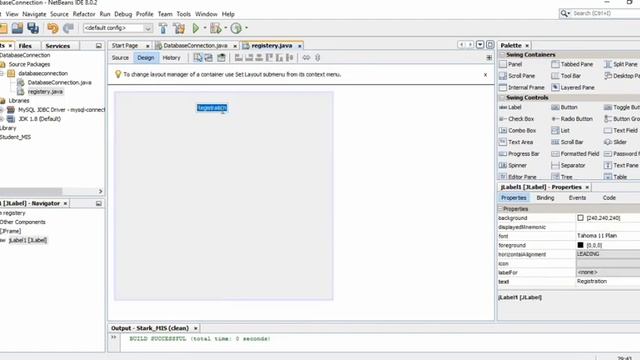
Task: Select the Scroll Pane palette item
Action: 517,76
